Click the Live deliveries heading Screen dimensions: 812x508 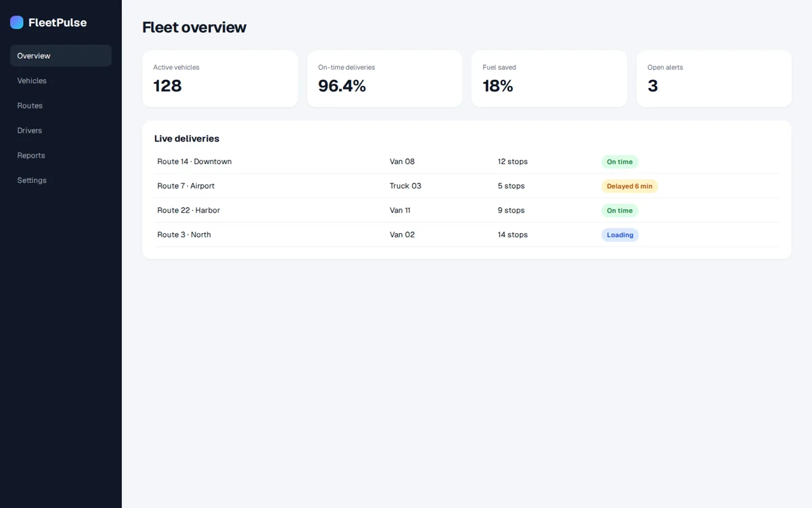pos(187,138)
